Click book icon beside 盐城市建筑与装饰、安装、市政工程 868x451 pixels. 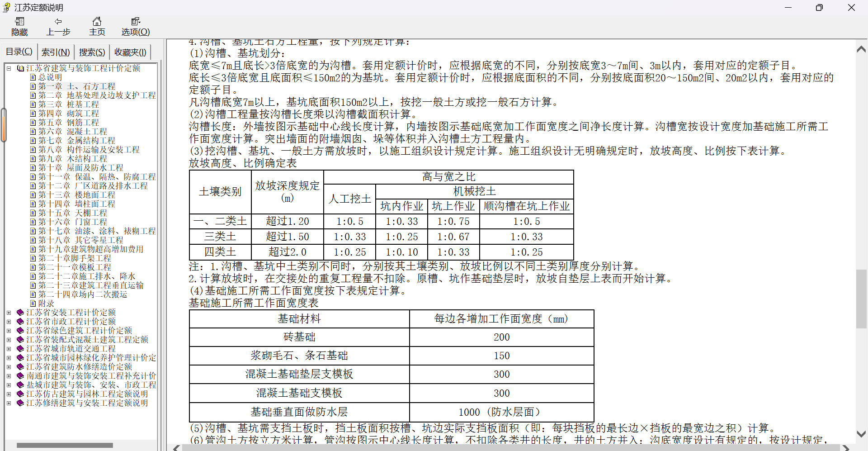point(20,385)
